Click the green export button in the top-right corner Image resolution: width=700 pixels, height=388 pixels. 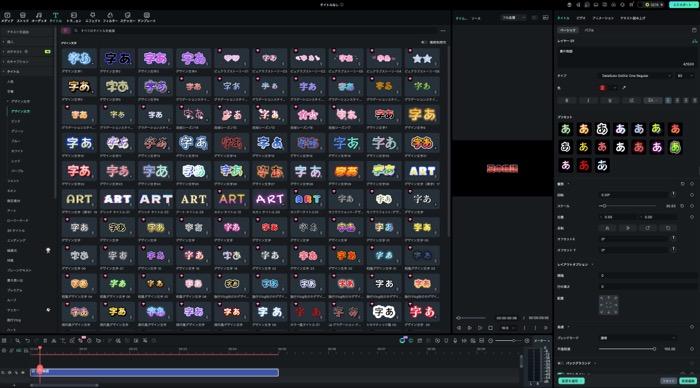pos(683,4)
